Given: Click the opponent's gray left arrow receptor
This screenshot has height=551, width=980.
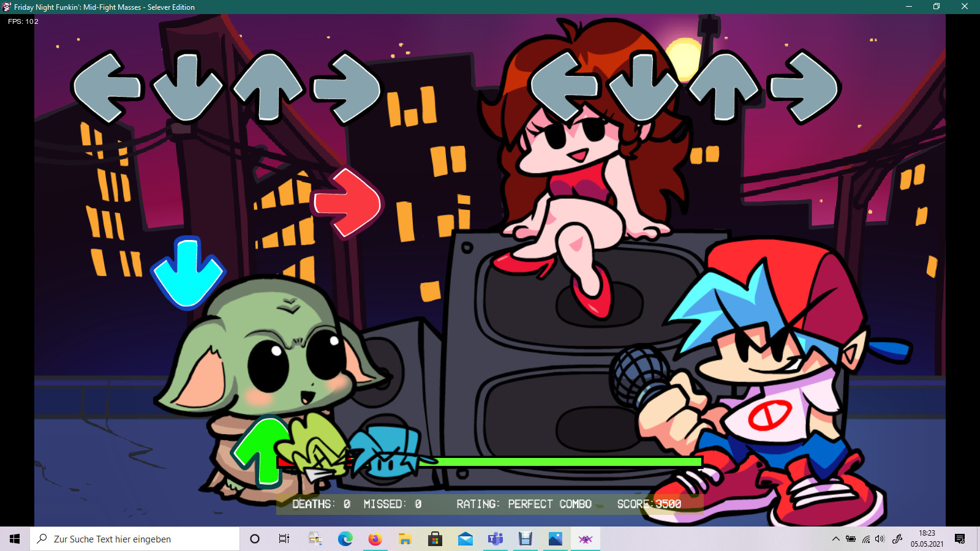Looking at the screenshot, I should 107,88.
